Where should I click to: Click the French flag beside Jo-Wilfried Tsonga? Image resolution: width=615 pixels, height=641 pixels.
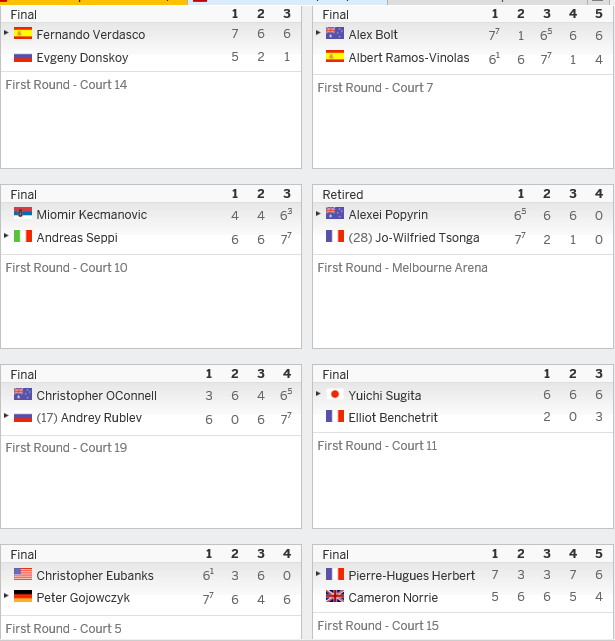coord(335,236)
